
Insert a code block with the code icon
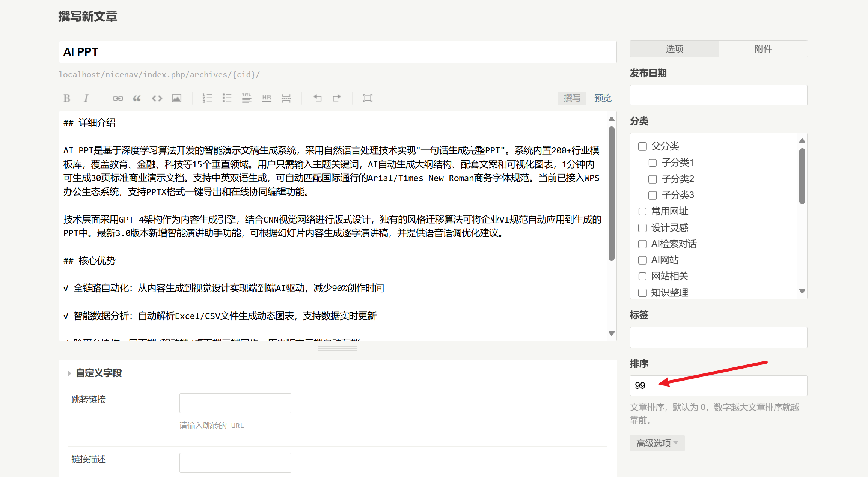point(157,98)
